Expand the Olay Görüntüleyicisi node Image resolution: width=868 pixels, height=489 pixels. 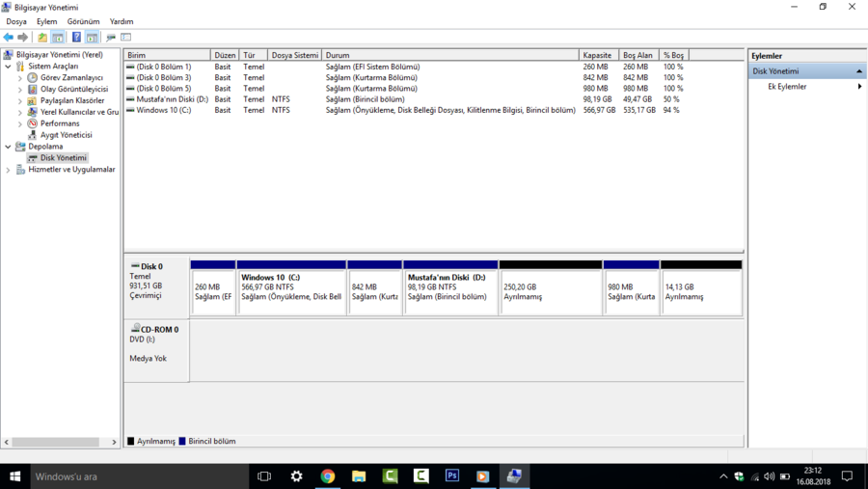tap(20, 89)
